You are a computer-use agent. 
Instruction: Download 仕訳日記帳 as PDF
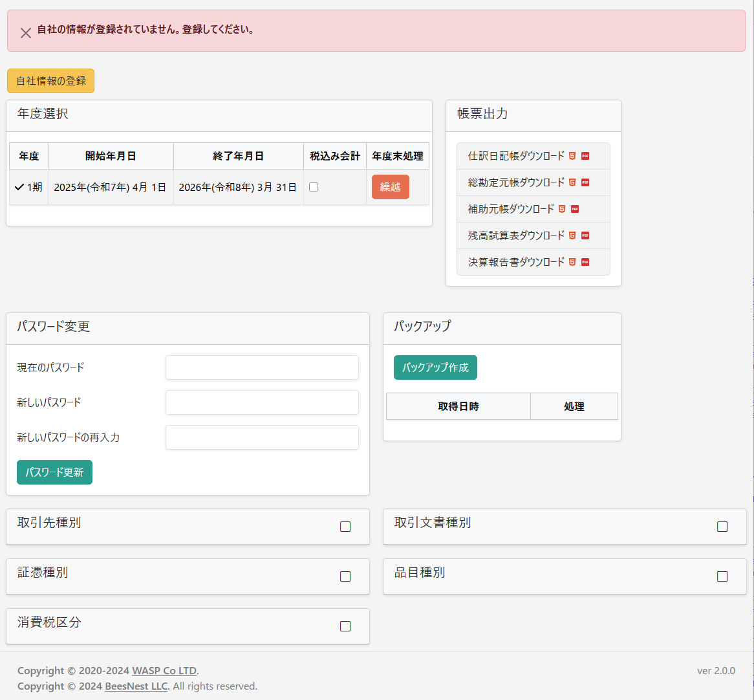coord(585,156)
